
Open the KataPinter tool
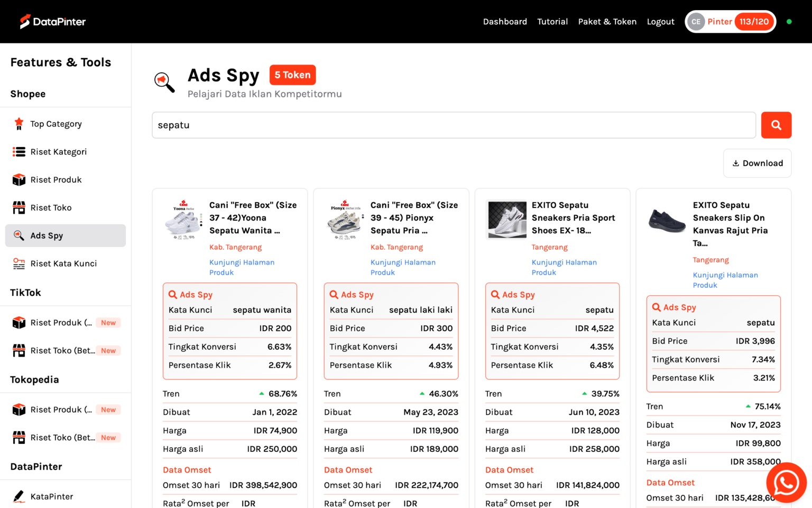pos(51,496)
